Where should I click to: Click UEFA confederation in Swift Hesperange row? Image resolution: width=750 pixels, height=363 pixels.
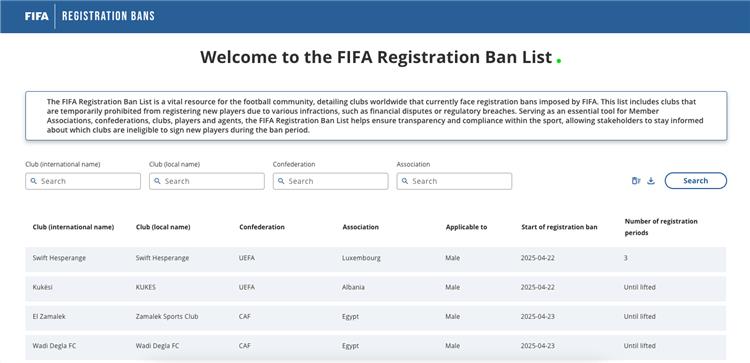click(247, 258)
